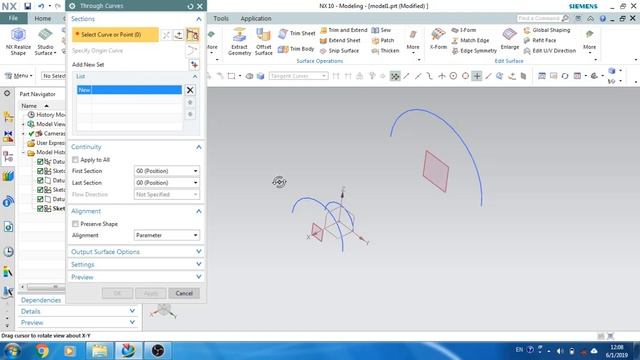Open Tangent Curves selection dropdown

(298, 76)
